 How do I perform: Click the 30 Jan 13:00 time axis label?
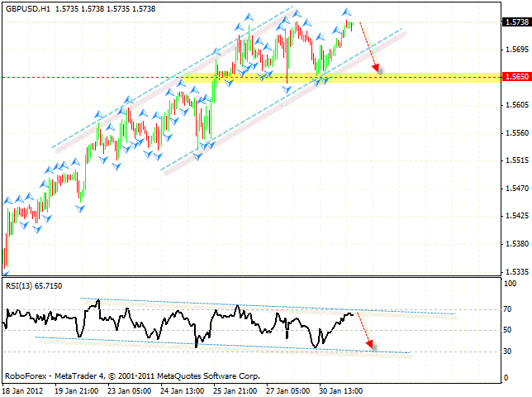coord(340,391)
